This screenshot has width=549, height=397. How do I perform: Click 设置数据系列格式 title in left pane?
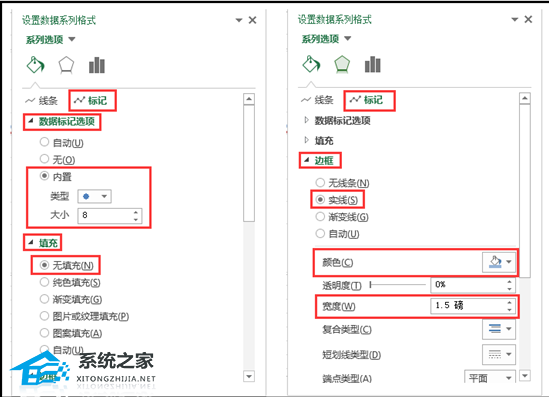[x=59, y=20]
